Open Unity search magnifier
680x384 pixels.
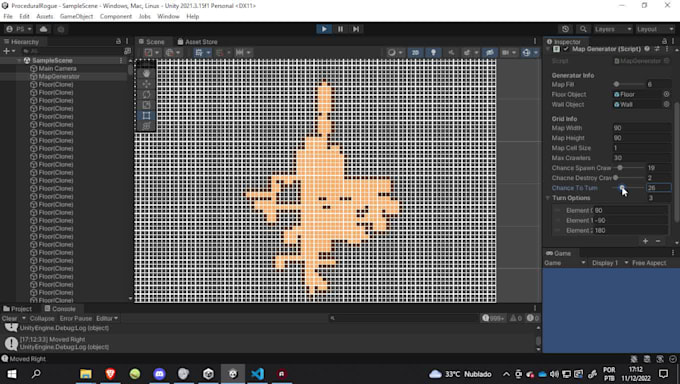coord(583,29)
